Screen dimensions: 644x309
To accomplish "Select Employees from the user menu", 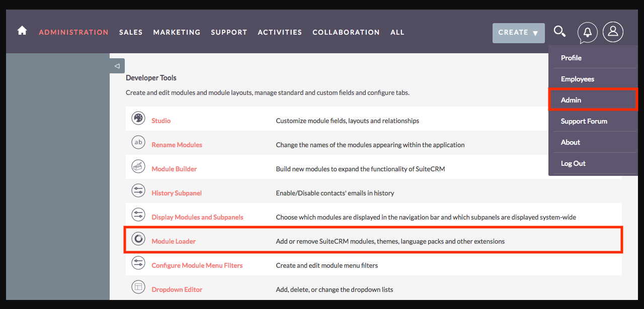I will [578, 79].
